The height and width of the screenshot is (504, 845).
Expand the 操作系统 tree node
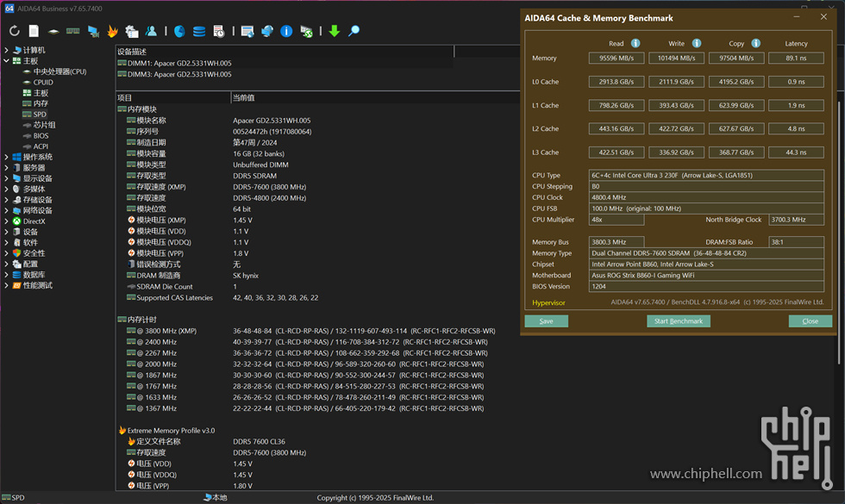7,157
